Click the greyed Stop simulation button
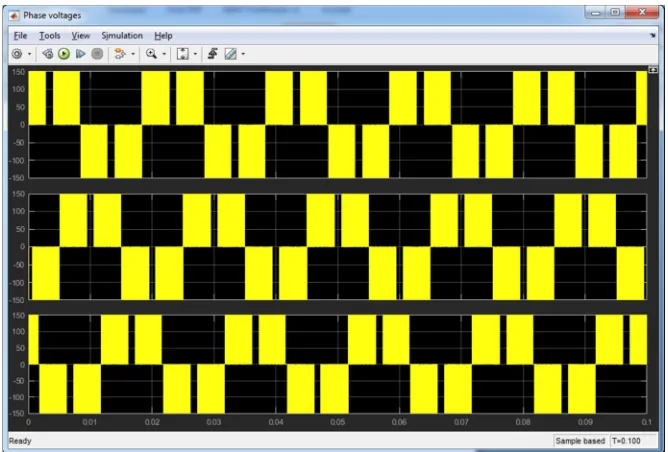The image size is (668, 452). pos(97,54)
